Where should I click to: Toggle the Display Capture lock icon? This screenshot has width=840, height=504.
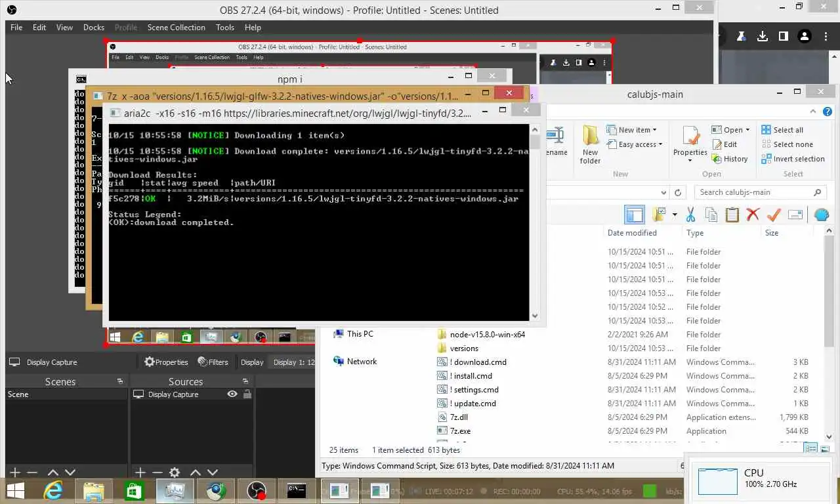pos(247,394)
